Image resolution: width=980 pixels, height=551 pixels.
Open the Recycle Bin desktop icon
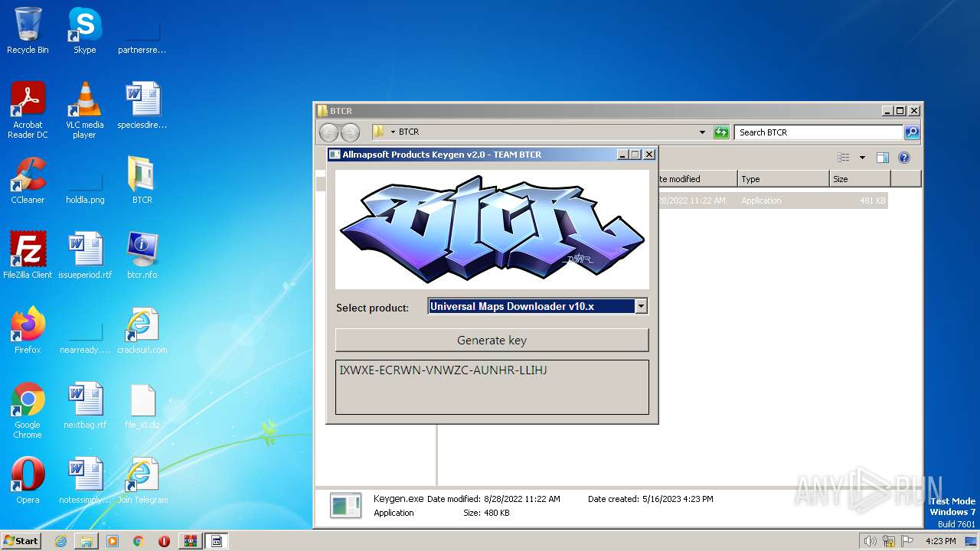point(28,31)
